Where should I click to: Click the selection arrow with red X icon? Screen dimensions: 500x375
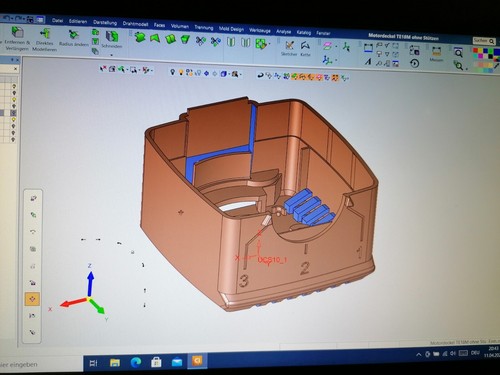pos(103,69)
